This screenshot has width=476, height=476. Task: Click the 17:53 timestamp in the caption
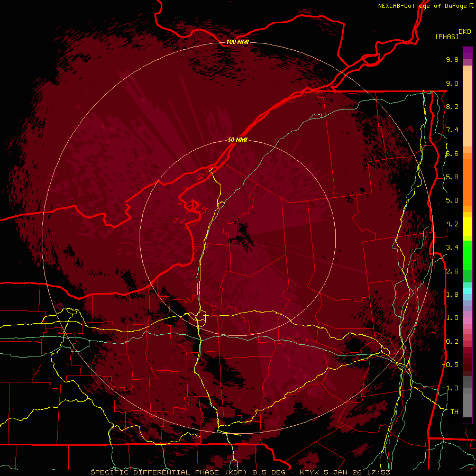(380, 472)
